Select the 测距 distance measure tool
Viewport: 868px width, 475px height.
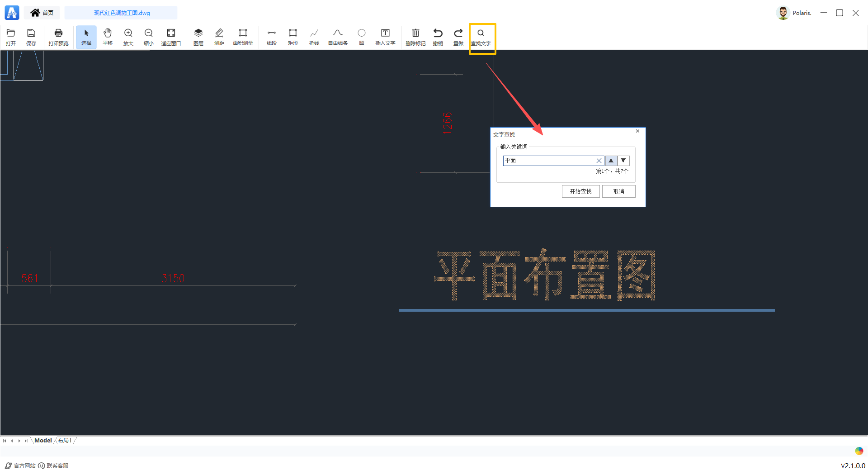pyautogui.click(x=219, y=37)
